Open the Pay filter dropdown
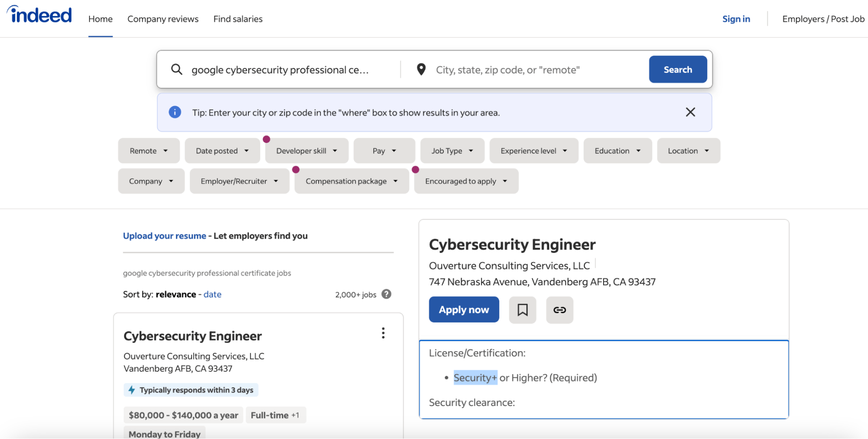The height and width of the screenshot is (439, 868). click(x=384, y=151)
